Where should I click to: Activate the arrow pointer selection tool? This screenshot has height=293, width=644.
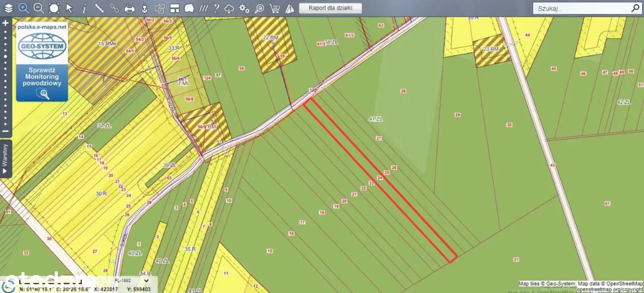[69, 8]
